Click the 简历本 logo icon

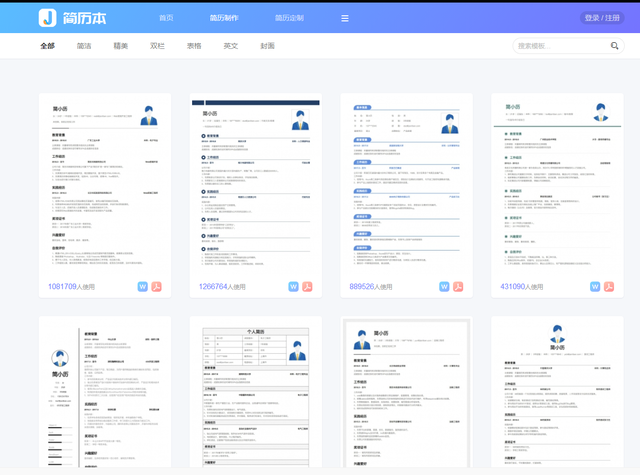47,18
